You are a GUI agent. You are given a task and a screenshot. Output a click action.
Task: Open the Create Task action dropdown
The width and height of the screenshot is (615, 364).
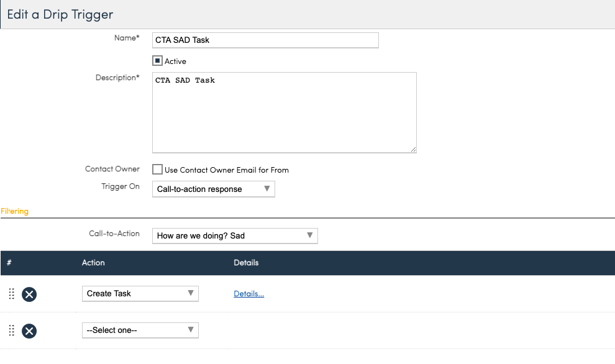(x=140, y=294)
